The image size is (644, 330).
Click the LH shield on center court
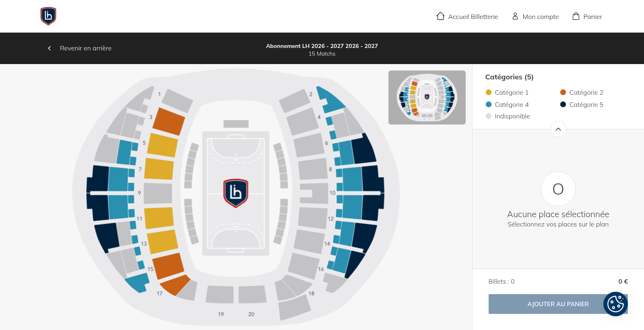click(236, 193)
